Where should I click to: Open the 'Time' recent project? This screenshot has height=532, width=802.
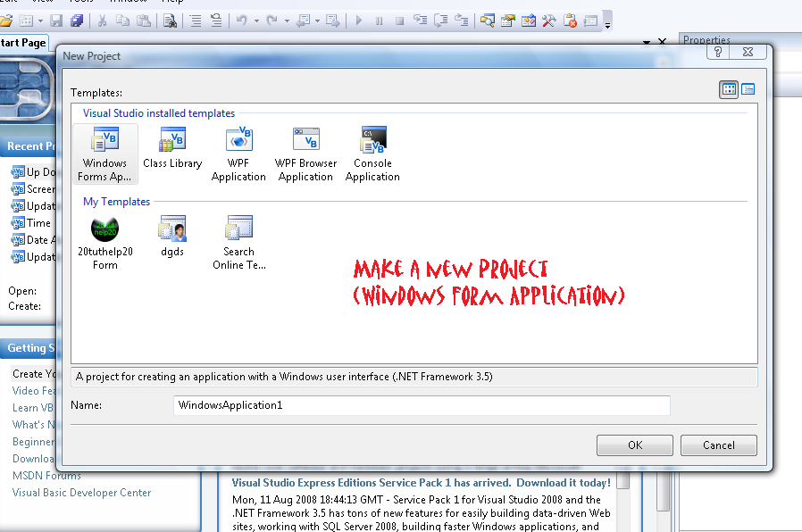click(x=31, y=223)
